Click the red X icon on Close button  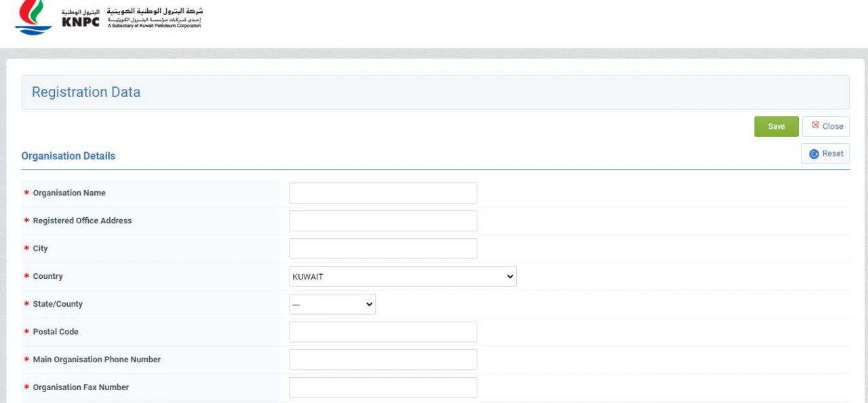click(x=816, y=126)
